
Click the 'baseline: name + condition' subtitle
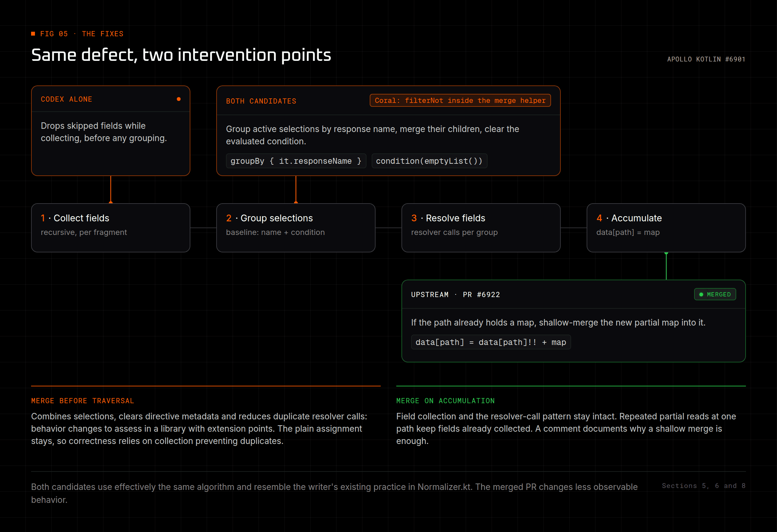coord(275,232)
